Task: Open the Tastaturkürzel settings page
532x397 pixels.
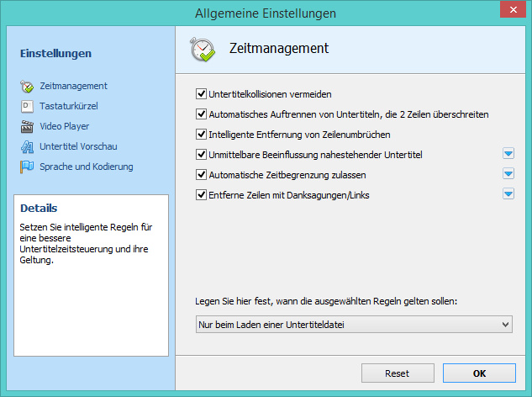Action: click(70, 107)
